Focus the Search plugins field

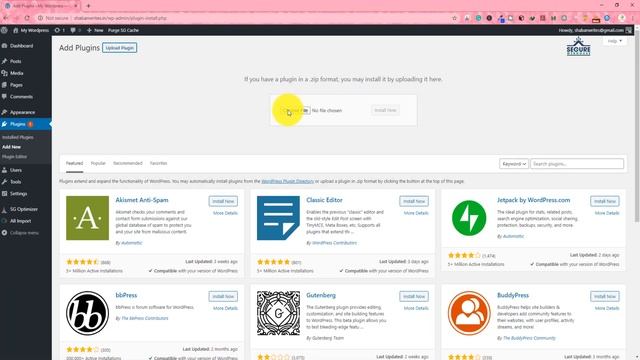coord(577,164)
